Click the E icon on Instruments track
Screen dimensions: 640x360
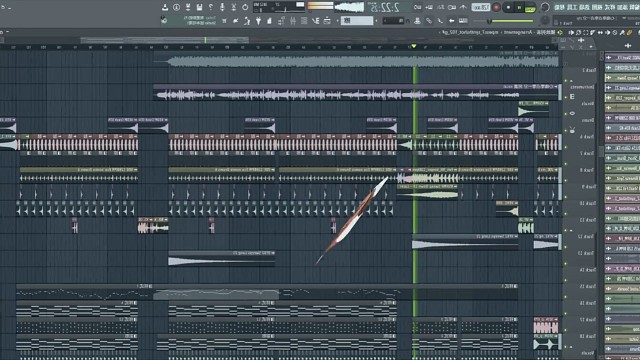pyautogui.click(x=572, y=96)
